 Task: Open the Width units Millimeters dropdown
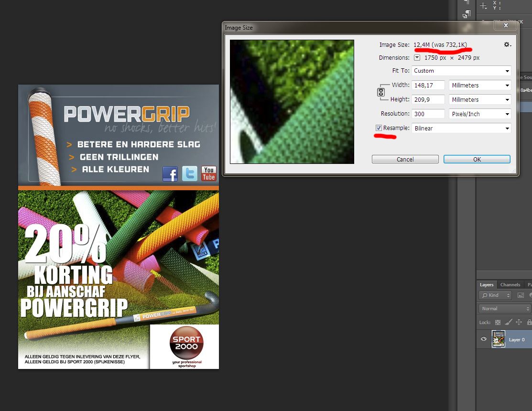click(x=480, y=85)
